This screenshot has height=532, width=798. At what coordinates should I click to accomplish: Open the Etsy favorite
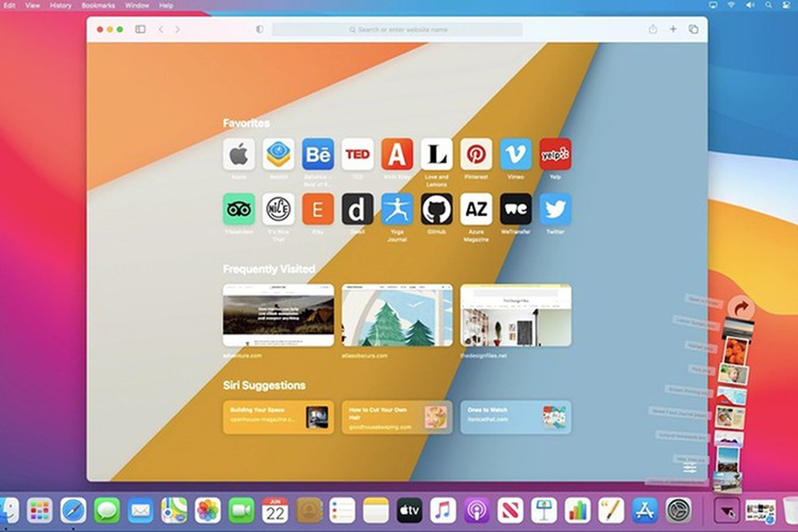coord(318,209)
